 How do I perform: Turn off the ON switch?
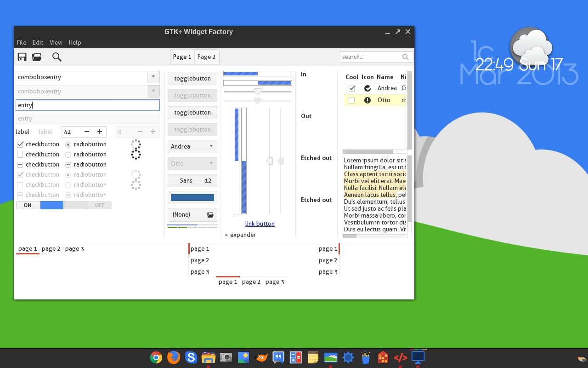tap(40, 205)
